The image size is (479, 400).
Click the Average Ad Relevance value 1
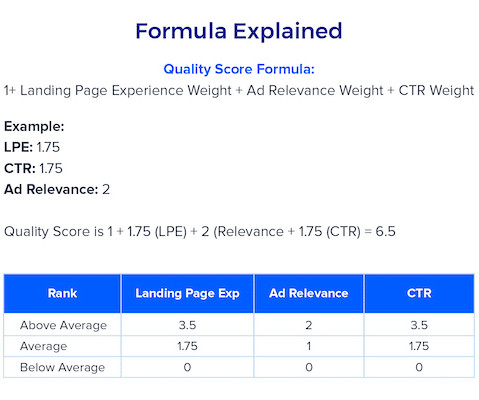(x=309, y=346)
